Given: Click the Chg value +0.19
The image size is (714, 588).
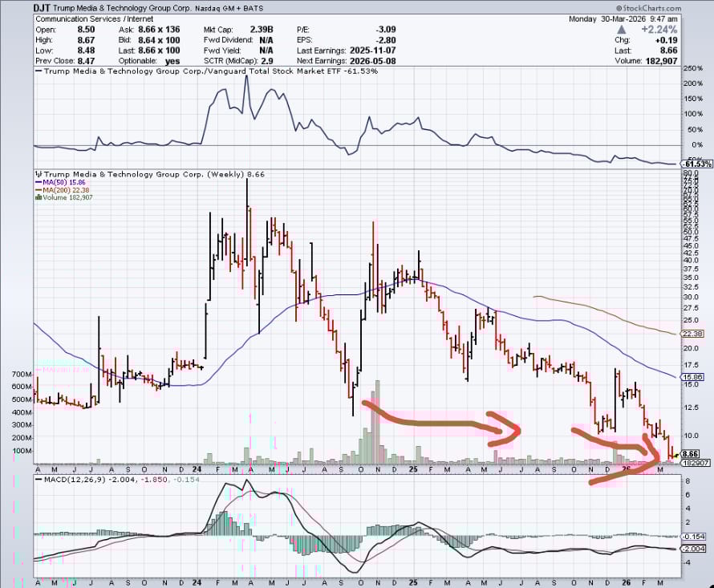Looking at the screenshot, I should pyautogui.click(x=666, y=40).
